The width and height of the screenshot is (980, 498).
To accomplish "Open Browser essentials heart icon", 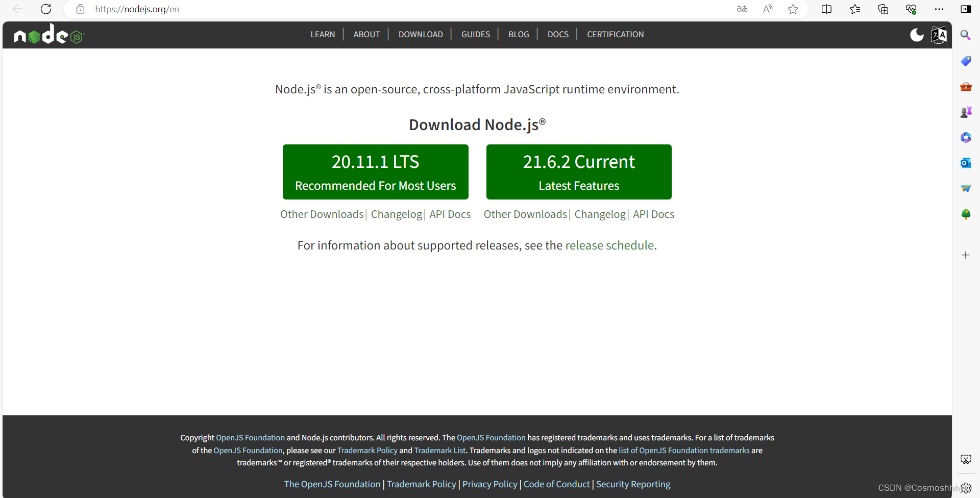I will (x=911, y=9).
